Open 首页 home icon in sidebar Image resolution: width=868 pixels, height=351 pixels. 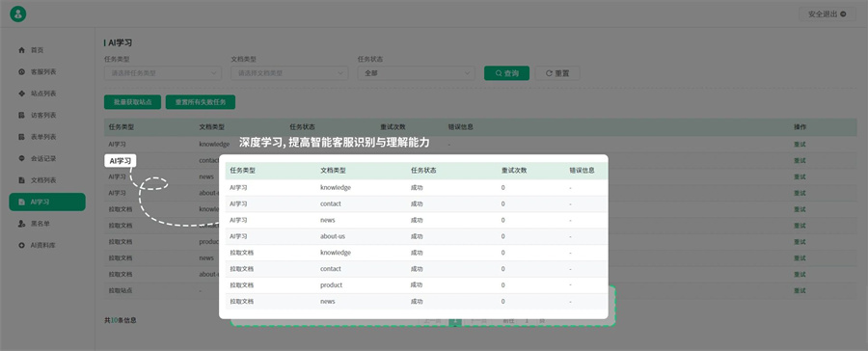[22, 50]
